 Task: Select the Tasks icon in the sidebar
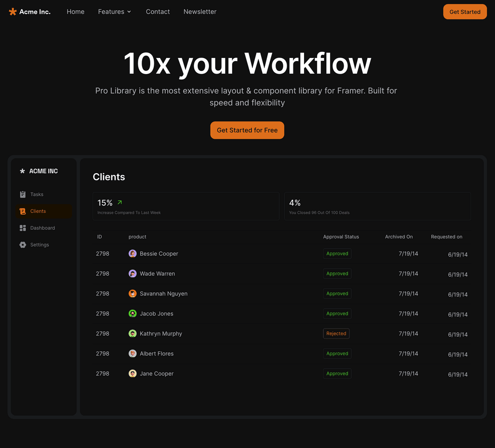pyautogui.click(x=22, y=194)
